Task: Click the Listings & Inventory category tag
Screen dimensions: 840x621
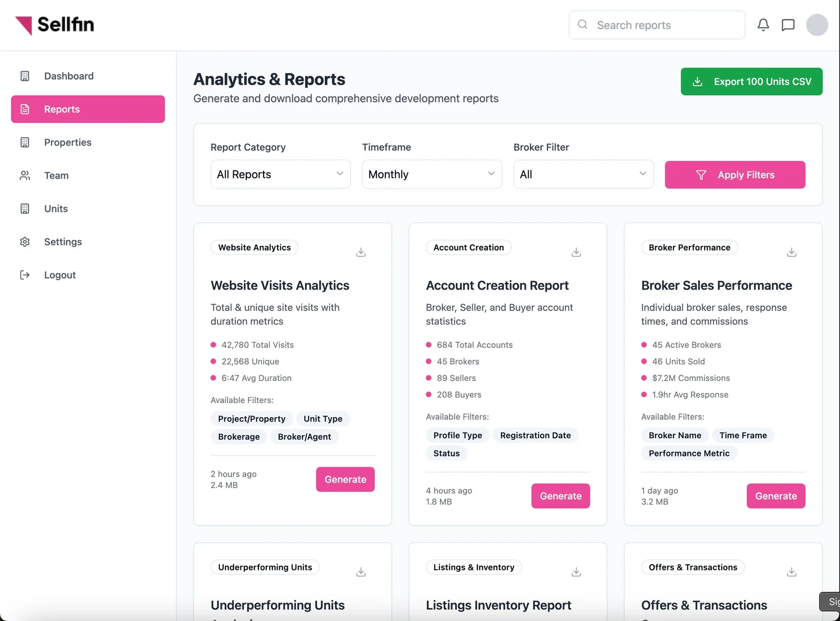Action: coord(474,567)
